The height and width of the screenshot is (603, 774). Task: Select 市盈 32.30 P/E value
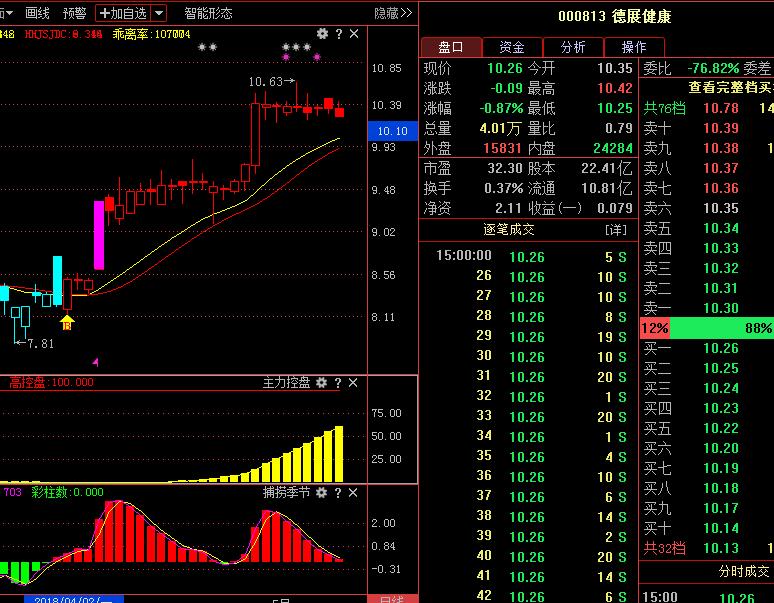505,168
